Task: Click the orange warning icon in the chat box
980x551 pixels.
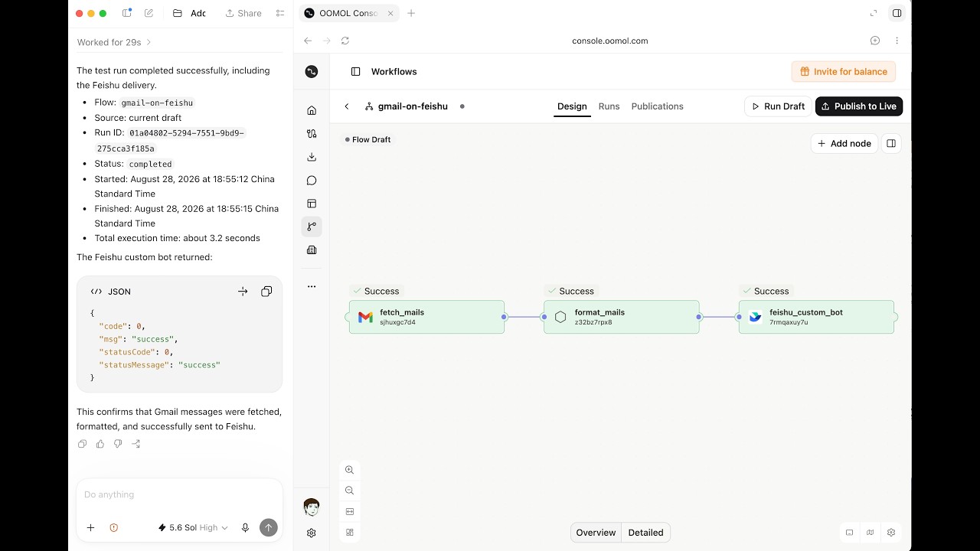Action: 113,527
